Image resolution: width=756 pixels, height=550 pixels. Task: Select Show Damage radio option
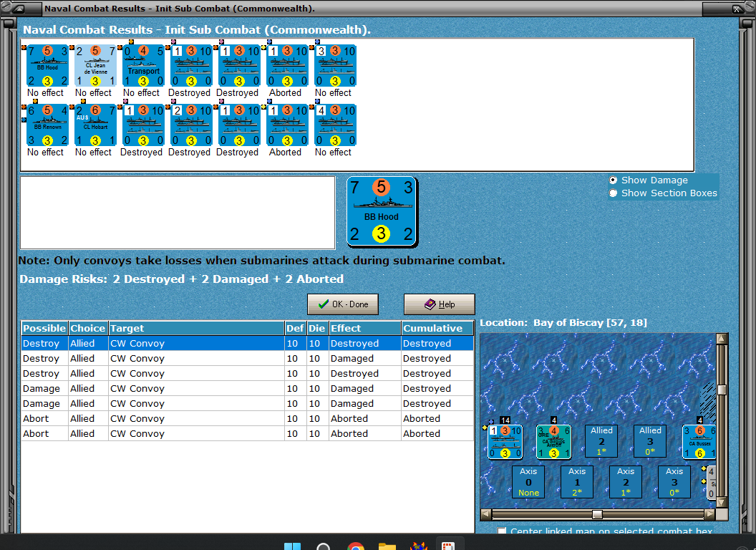(613, 180)
